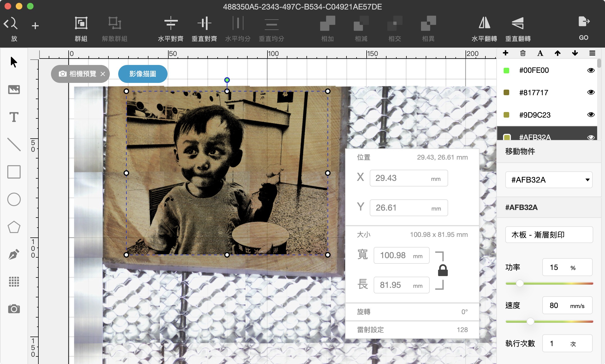The width and height of the screenshot is (605, 364).
Task: Open the #AFB32A layer dropdown
Action: point(549,180)
